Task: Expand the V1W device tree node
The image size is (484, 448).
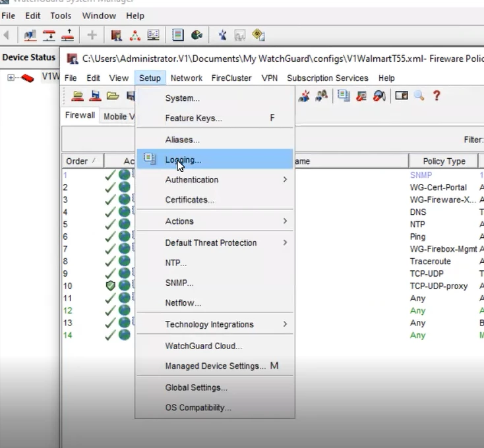Action: pyautogui.click(x=11, y=77)
